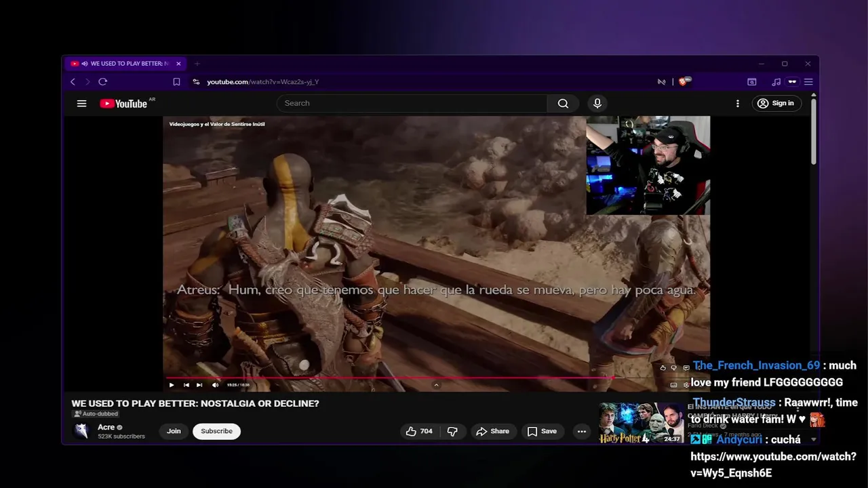Viewport: 868px width, 488px height.
Task: Click the Auto-dubbed badge
Action: point(96,413)
